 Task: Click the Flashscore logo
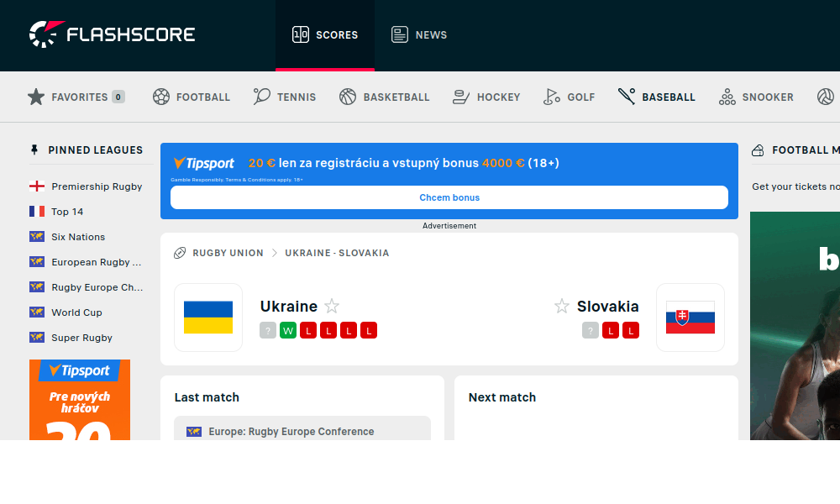(112, 34)
